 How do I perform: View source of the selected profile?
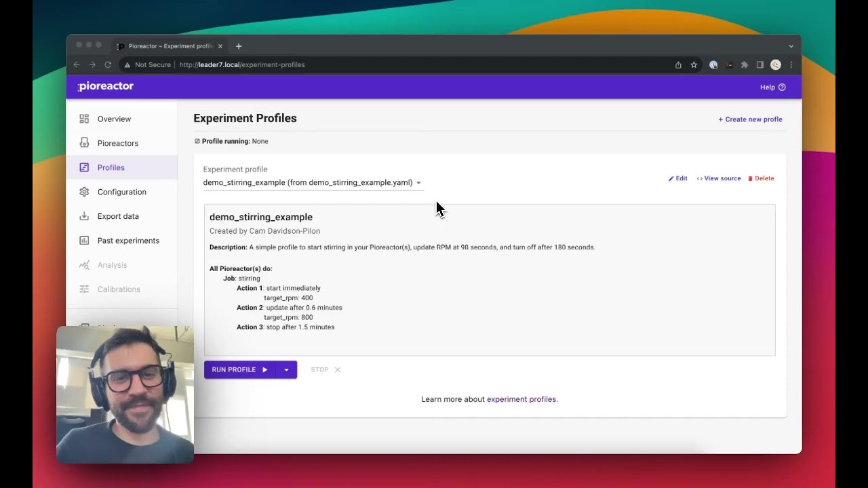pyautogui.click(x=719, y=178)
